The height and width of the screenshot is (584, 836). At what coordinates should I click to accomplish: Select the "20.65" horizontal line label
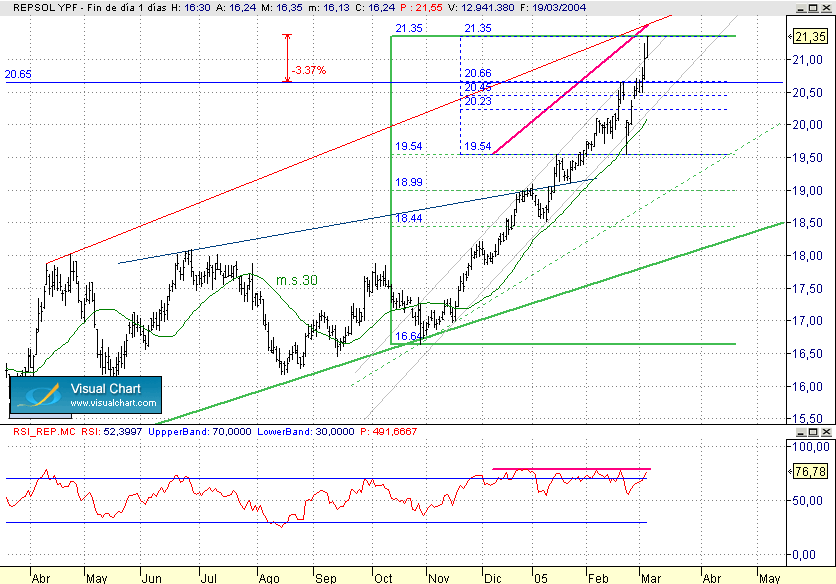[18, 74]
